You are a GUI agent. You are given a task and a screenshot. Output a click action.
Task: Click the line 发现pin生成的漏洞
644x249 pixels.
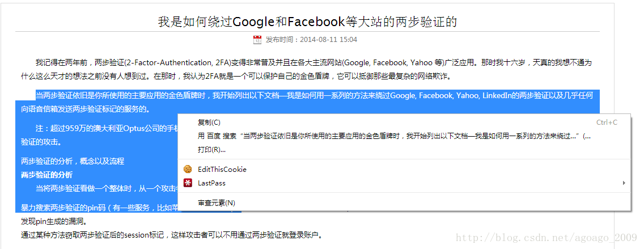click(54, 222)
